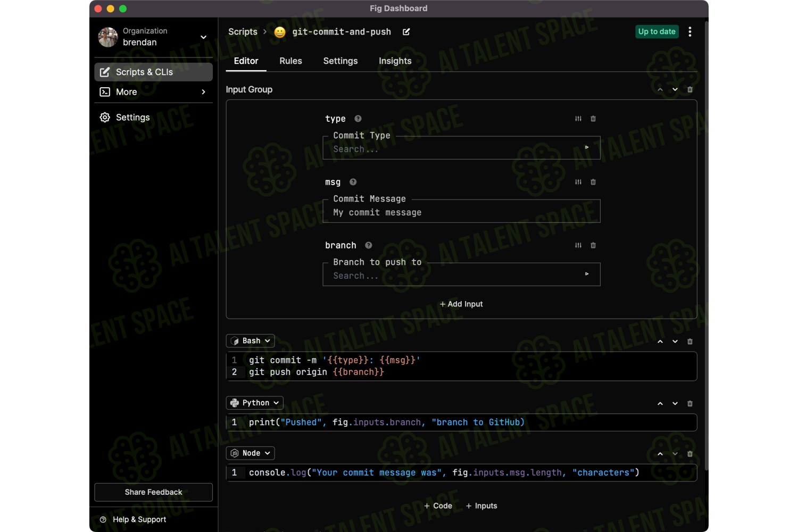
Task: Click the smiley emoji script icon
Action: tap(280, 32)
